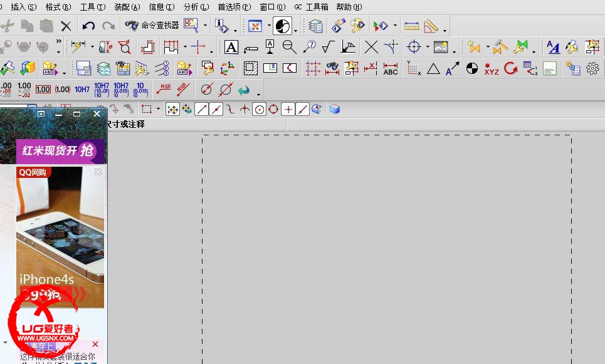
Task: Select the Measure Angle protractor icon
Action: 431,26
